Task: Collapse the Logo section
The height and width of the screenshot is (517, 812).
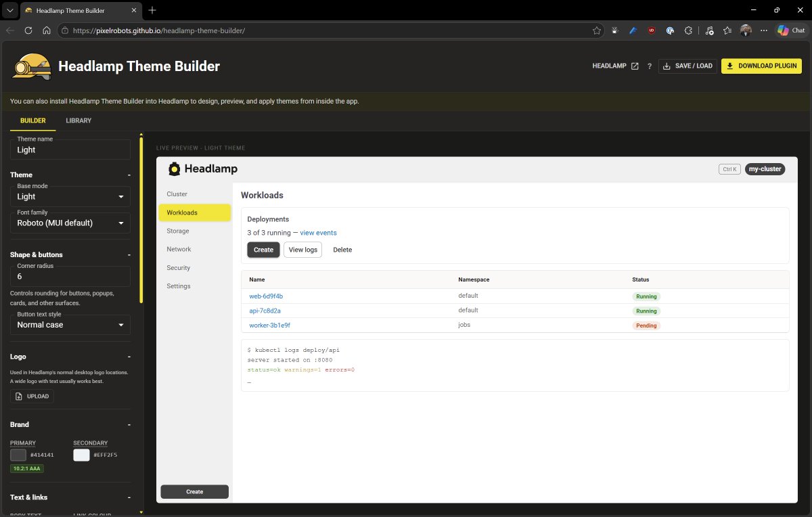Action: [129, 357]
